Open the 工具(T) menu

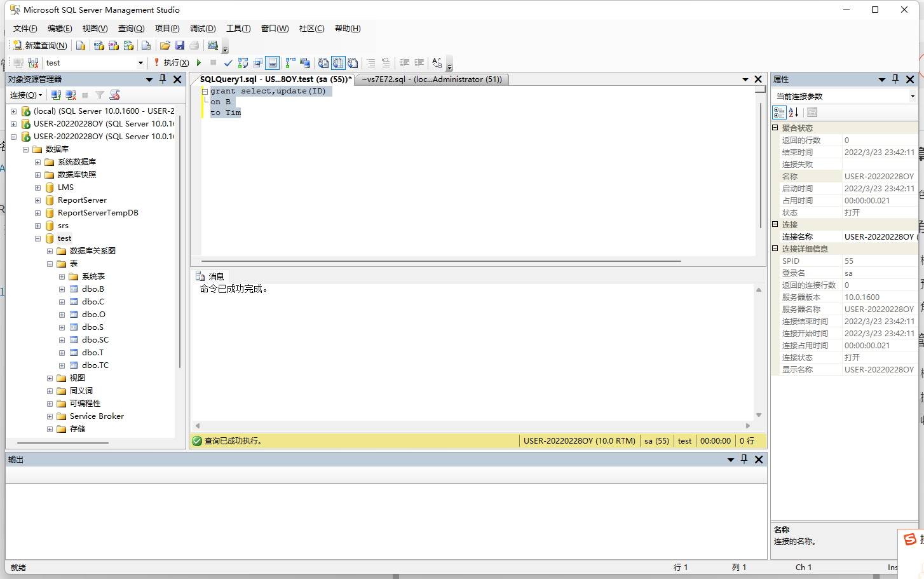pyautogui.click(x=238, y=29)
